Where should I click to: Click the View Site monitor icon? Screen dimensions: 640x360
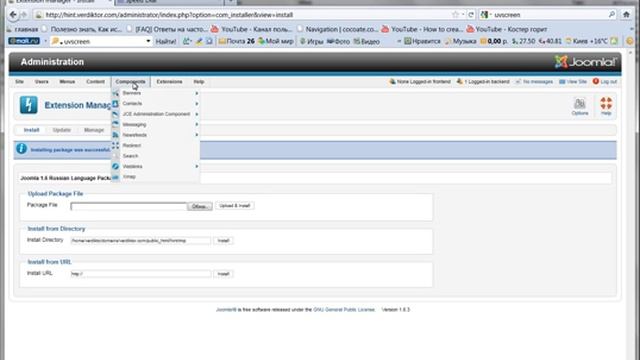coord(562,82)
